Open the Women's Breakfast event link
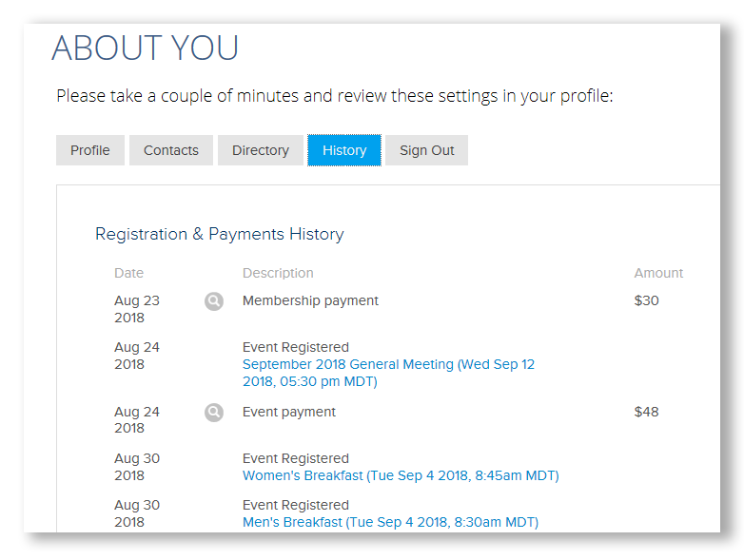The width and height of the screenshot is (744, 560). click(401, 475)
